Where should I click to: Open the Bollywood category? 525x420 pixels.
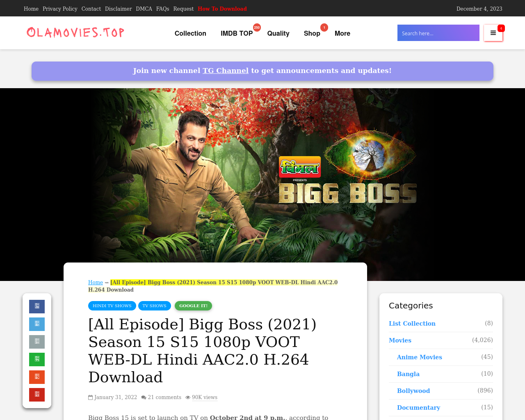(413, 391)
